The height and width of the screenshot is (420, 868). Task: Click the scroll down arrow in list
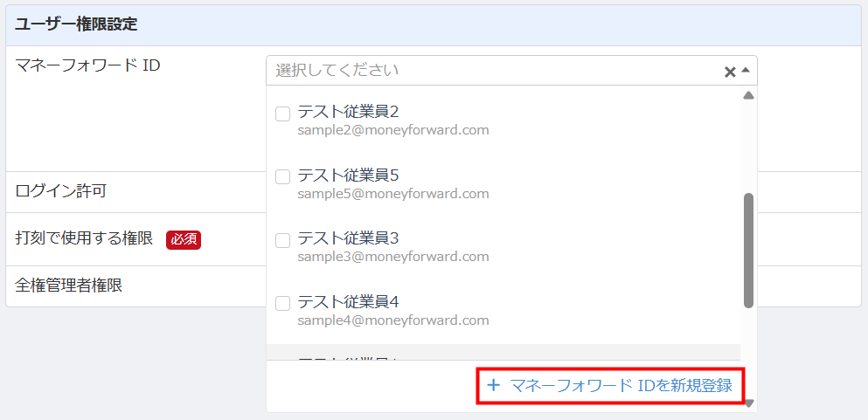pos(748,403)
